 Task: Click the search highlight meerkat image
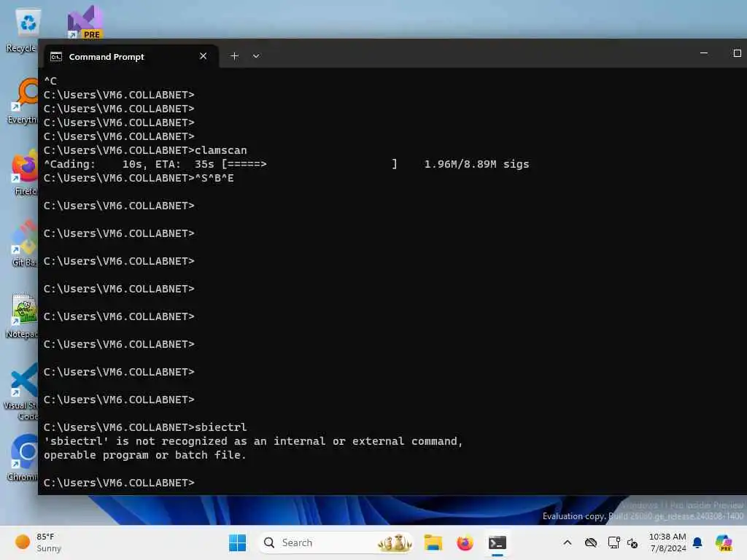(395, 542)
